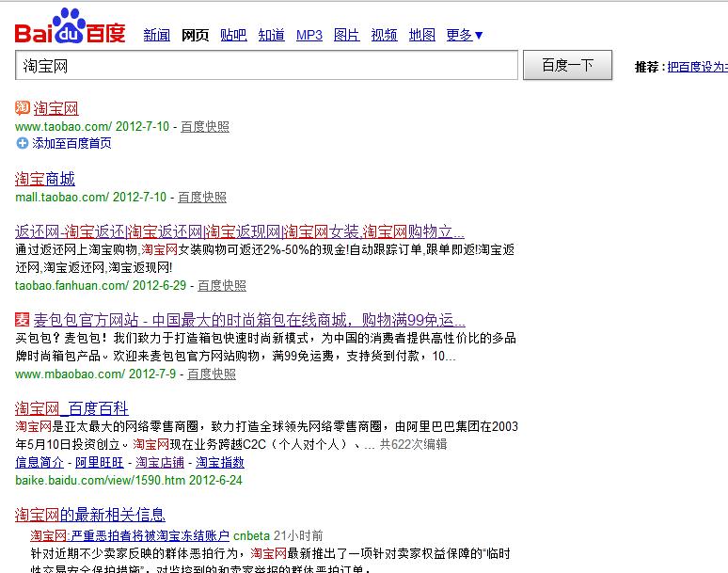
Task: Click the red 麦包包 favicon icon
Action: coord(23,319)
